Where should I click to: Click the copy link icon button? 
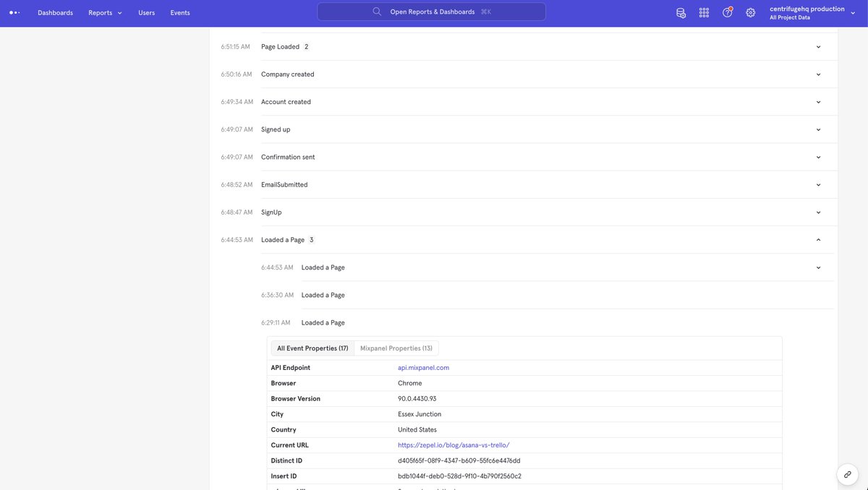[848, 475]
